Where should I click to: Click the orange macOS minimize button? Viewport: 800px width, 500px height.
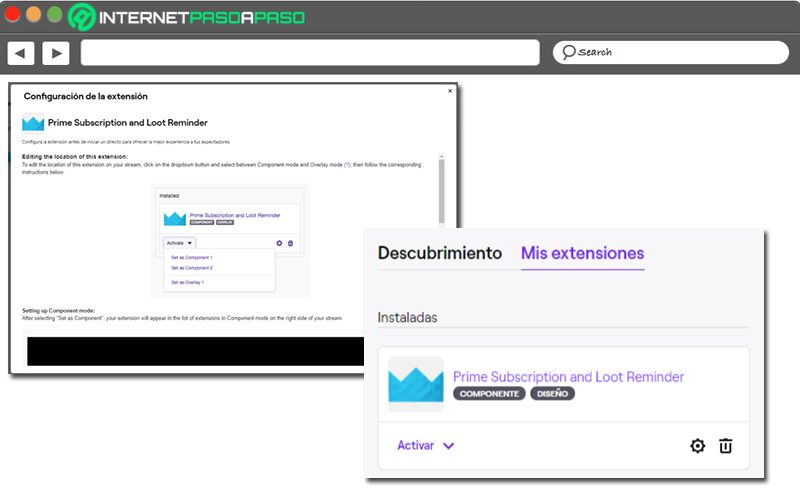click(33, 14)
